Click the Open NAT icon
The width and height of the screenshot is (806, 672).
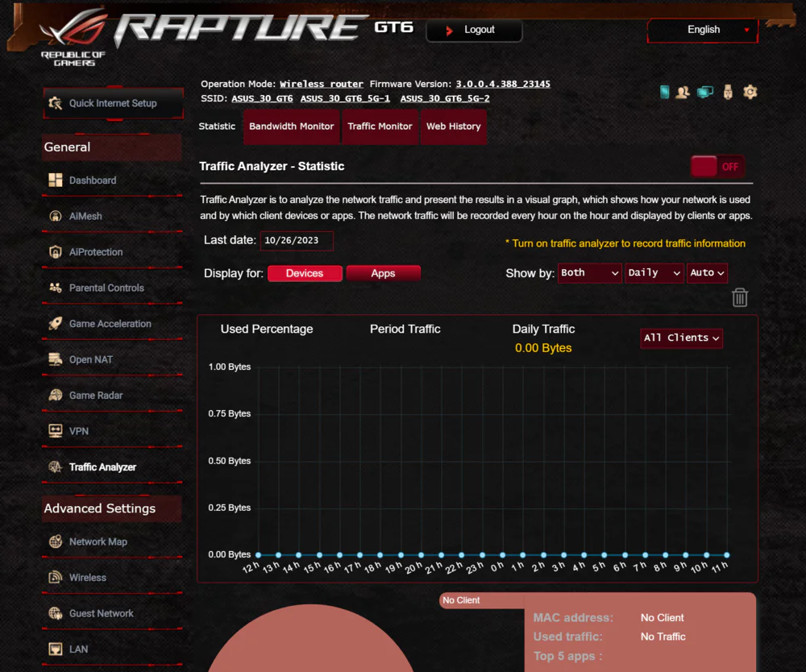click(x=56, y=359)
